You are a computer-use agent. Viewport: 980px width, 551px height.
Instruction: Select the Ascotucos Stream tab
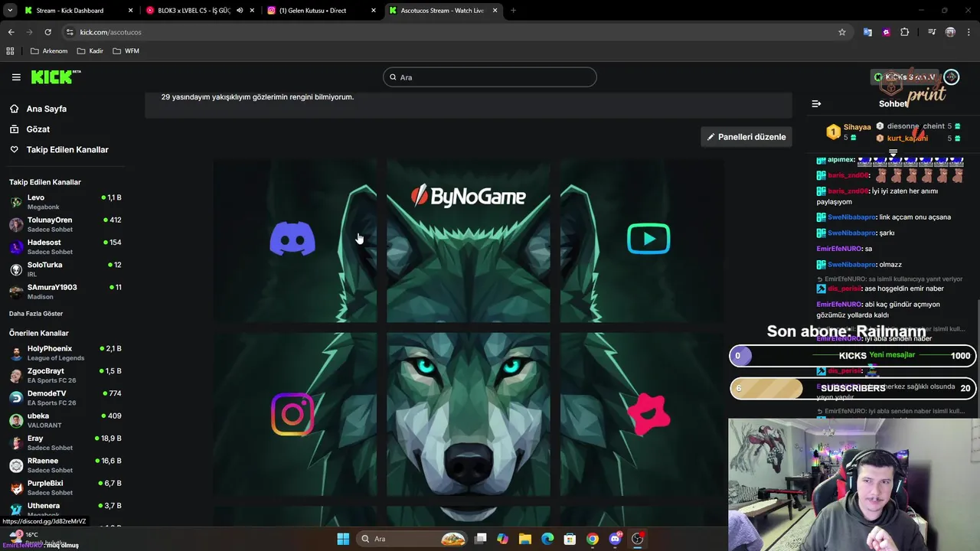[x=443, y=11]
